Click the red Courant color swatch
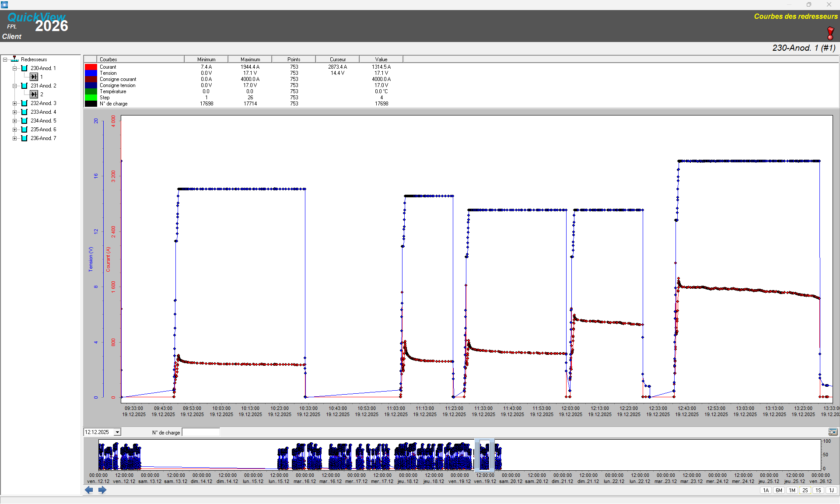 click(x=91, y=67)
